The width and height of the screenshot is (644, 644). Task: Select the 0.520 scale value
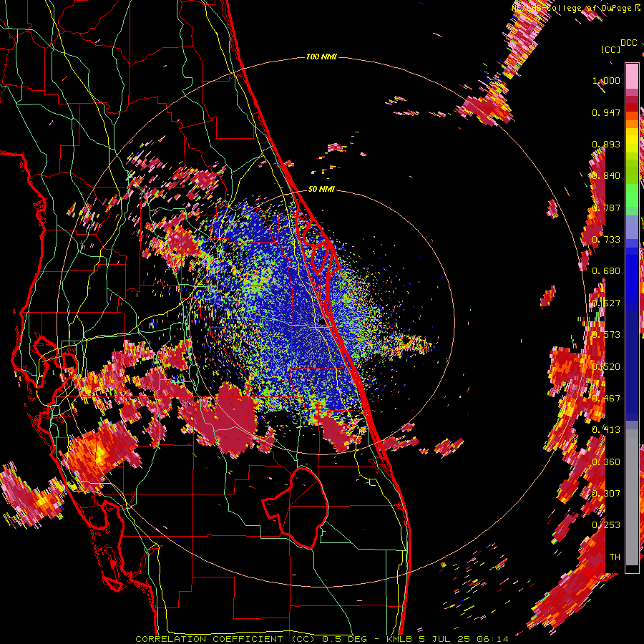pos(606,367)
